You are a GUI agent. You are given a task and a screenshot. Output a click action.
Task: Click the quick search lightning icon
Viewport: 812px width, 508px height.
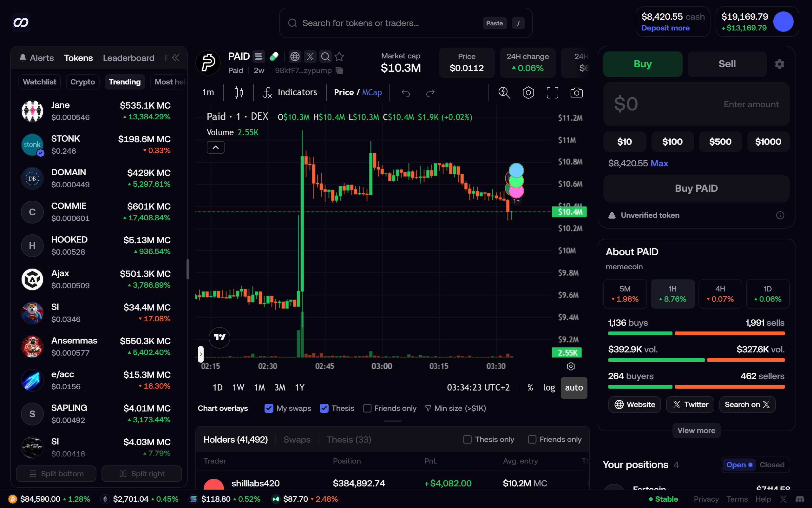pos(504,93)
